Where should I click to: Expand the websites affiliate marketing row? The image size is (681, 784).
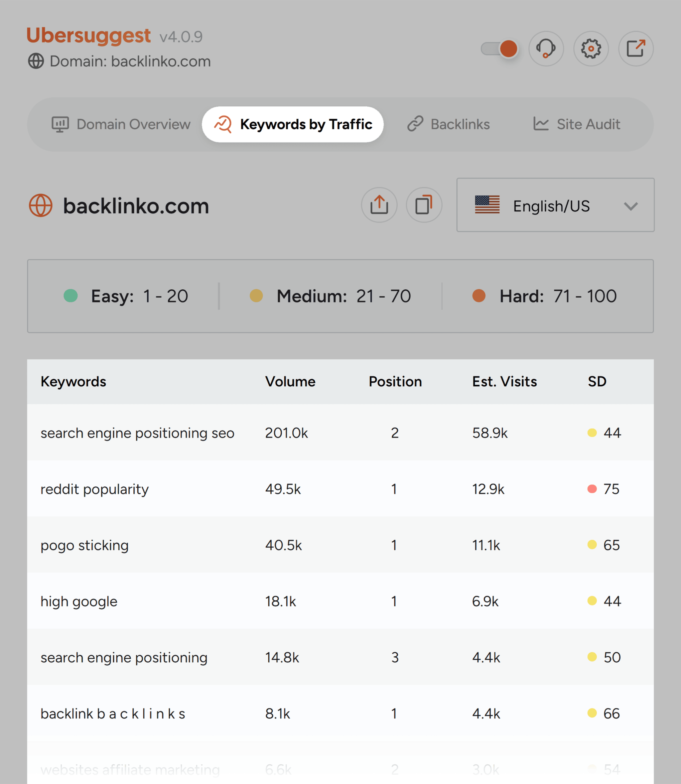340,771
